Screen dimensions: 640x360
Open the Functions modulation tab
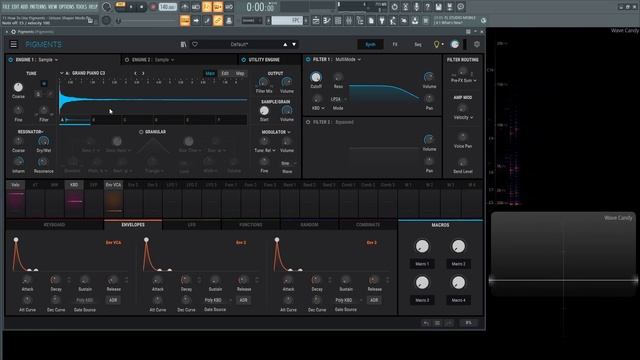click(251, 225)
